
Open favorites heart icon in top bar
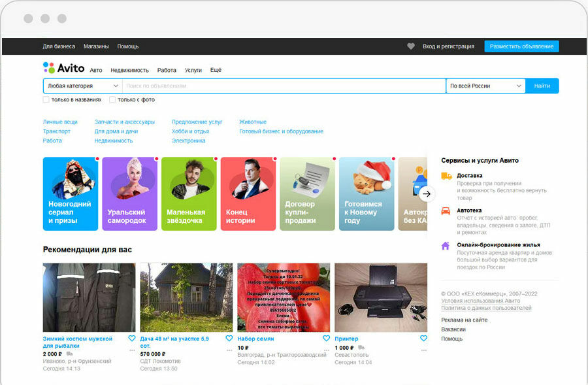click(411, 46)
